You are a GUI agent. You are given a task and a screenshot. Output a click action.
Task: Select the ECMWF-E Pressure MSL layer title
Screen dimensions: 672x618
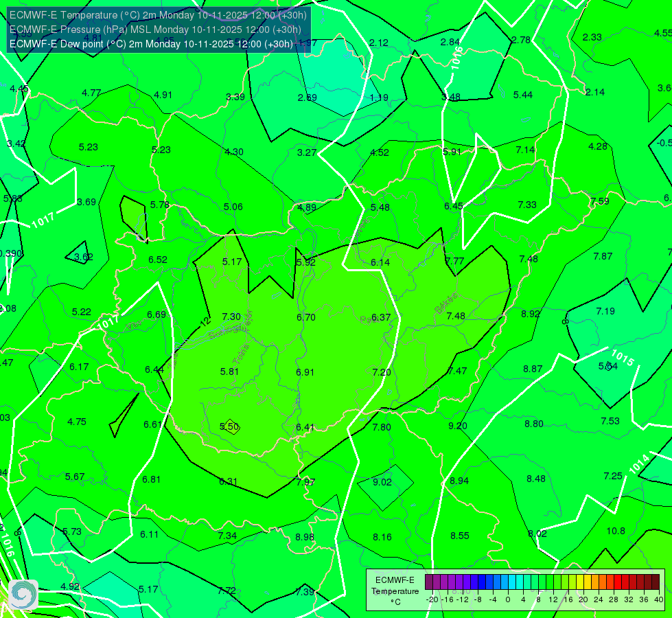click(x=155, y=30)
